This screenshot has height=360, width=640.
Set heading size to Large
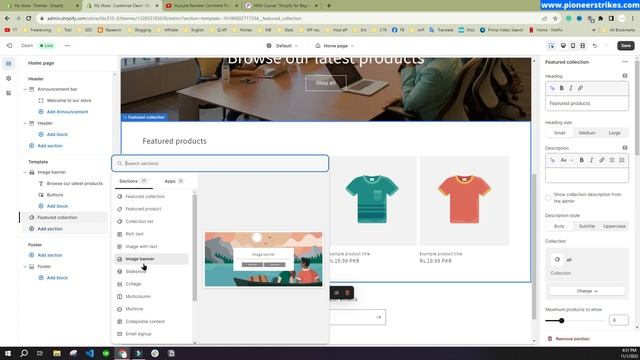tap(614, 133)
